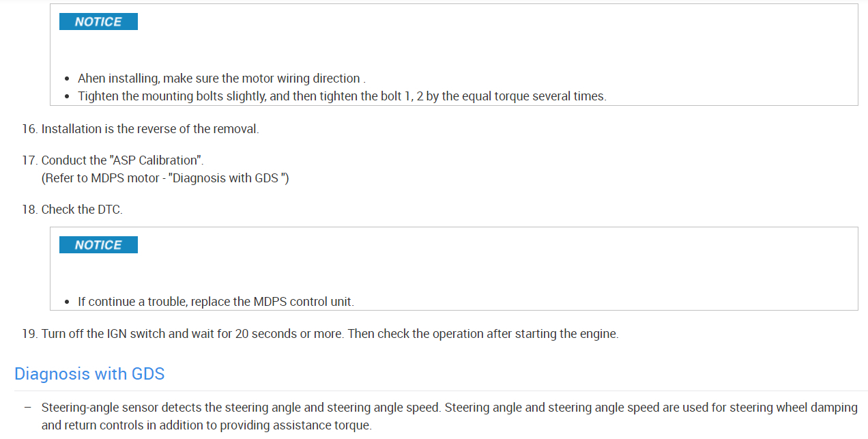This screenshot has width=868, height=439.
Task: Select the "Tighten the mounting bolts slightly" bullet
Action: (341, 96)
